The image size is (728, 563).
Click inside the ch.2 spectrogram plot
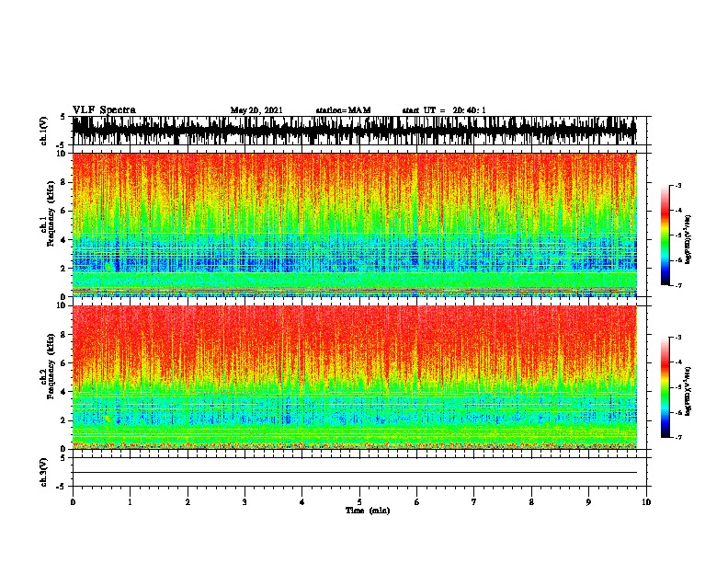(x=355, y=377)
